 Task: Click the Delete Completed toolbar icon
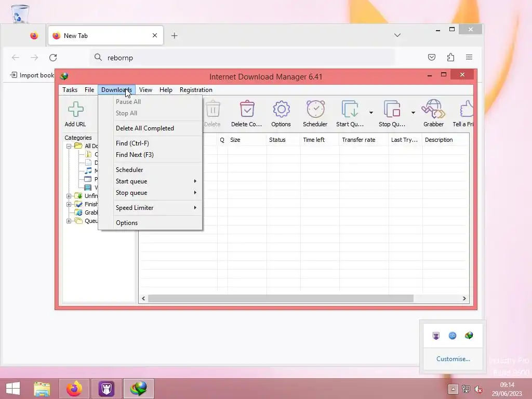coord(247,109)
